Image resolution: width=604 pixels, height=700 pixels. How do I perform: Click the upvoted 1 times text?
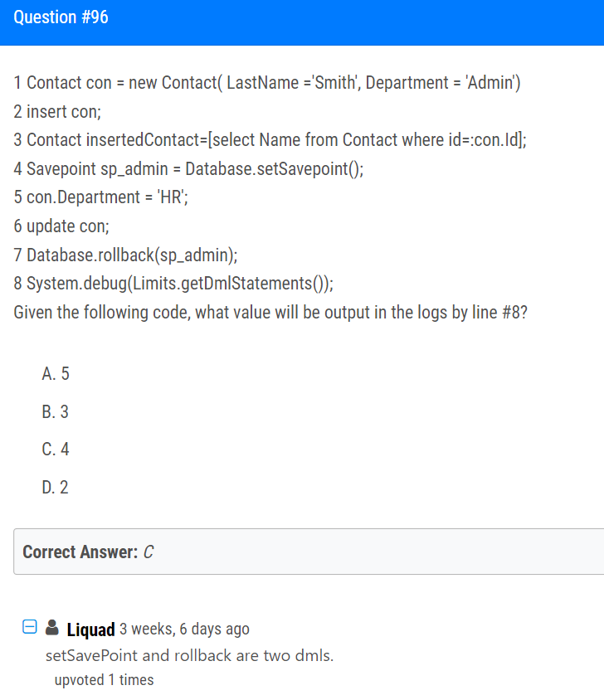click(104, 680)
